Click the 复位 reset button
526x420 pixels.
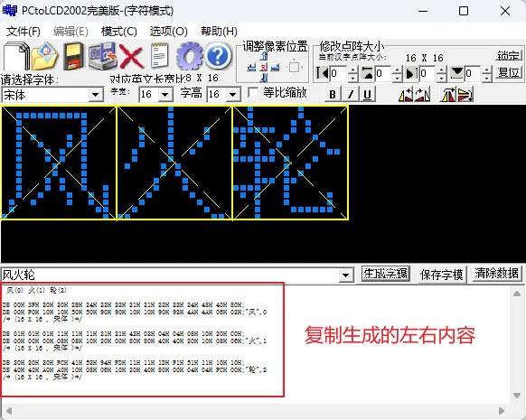click(x=509, y=73)
